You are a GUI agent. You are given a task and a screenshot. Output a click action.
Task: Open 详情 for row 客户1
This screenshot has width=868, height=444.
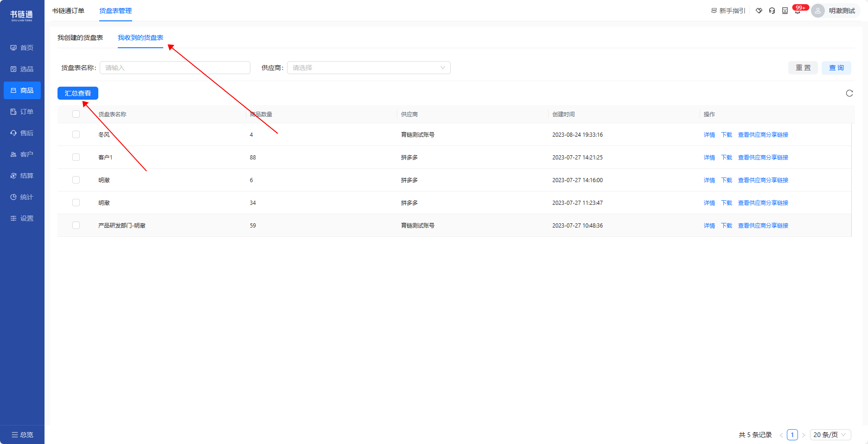tap(709, 157)
